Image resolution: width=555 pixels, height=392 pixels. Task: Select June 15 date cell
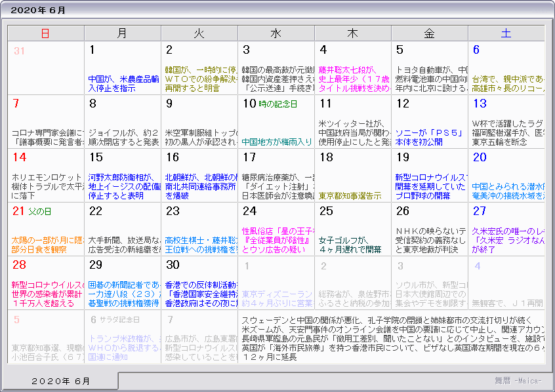[x=123, y=174]
